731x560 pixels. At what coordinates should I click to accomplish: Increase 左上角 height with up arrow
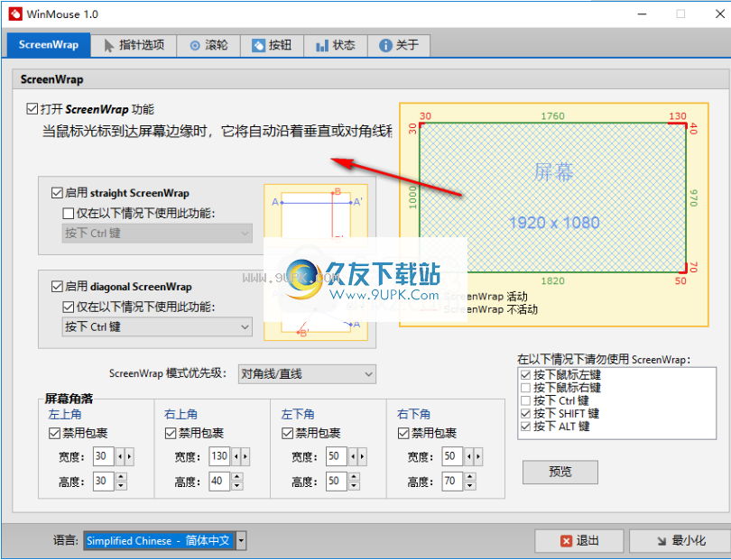click(x=121, y=477)
